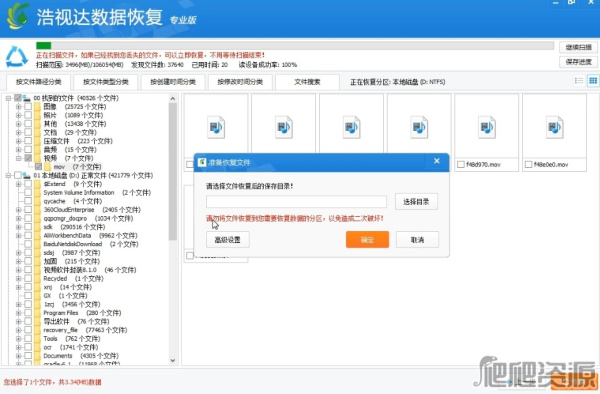Uncheck the mov folder checkbox
The height and width of the screenshot is (394, 600).
pyautogui.click(x=38, y=167)
